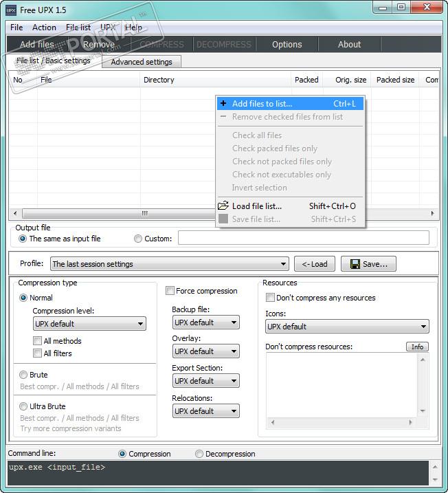Click the command line text box
This screenshot has width=448, height=493.
click(x=218, y=473)
